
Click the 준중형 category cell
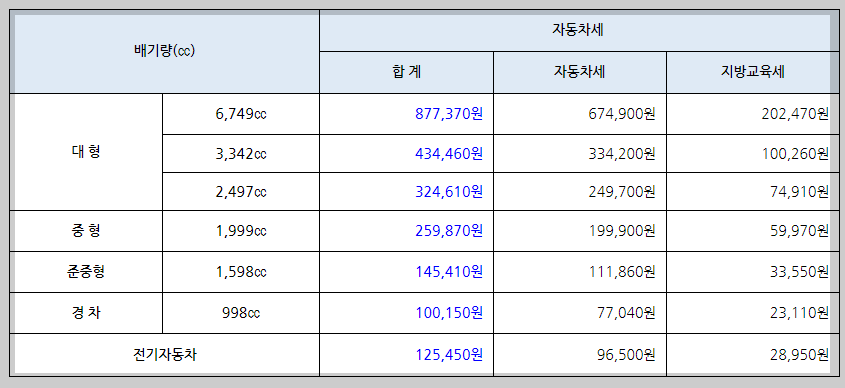click(86, 272)
